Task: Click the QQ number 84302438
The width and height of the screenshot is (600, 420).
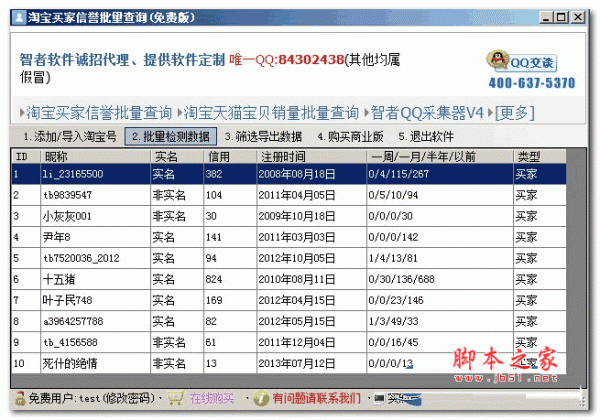Action: [311, 60]
